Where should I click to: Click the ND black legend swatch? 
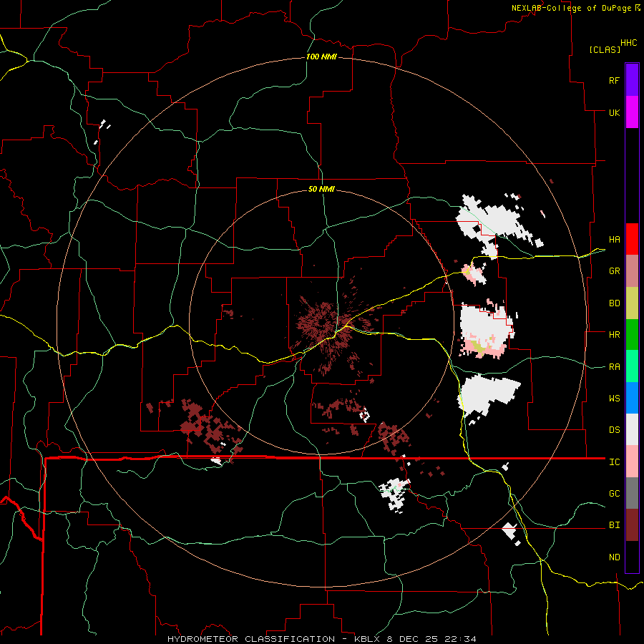pyautogui.click(x=632, y=557)
